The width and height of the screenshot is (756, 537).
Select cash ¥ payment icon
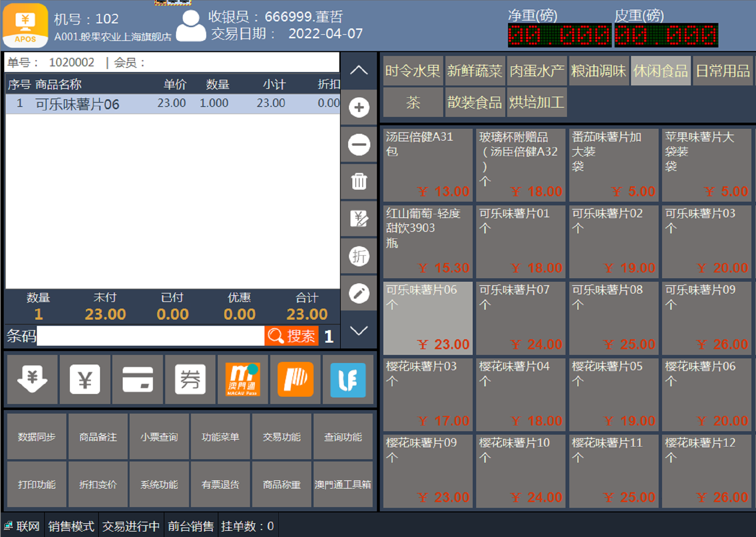tap(85, 379)
